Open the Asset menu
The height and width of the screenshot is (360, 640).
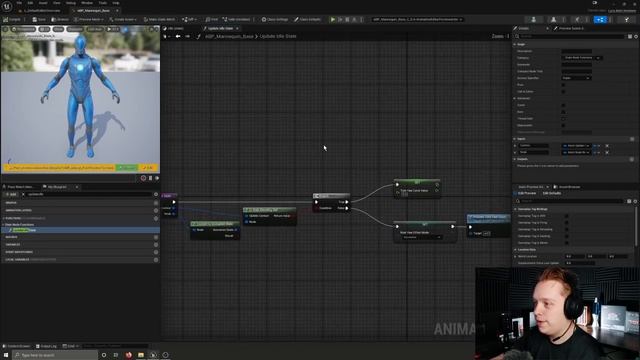click(x=43, y=3)
